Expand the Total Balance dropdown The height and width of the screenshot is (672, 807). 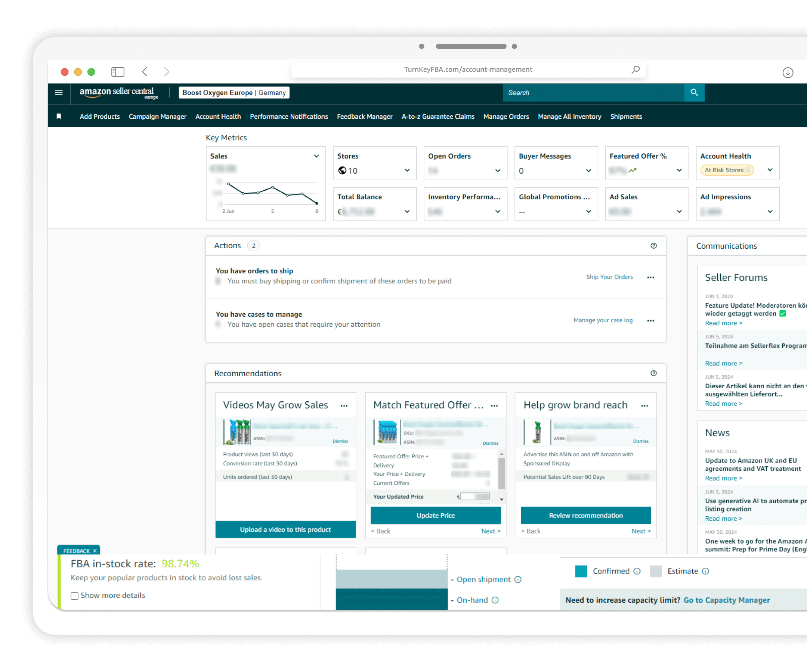click(406, 212)
